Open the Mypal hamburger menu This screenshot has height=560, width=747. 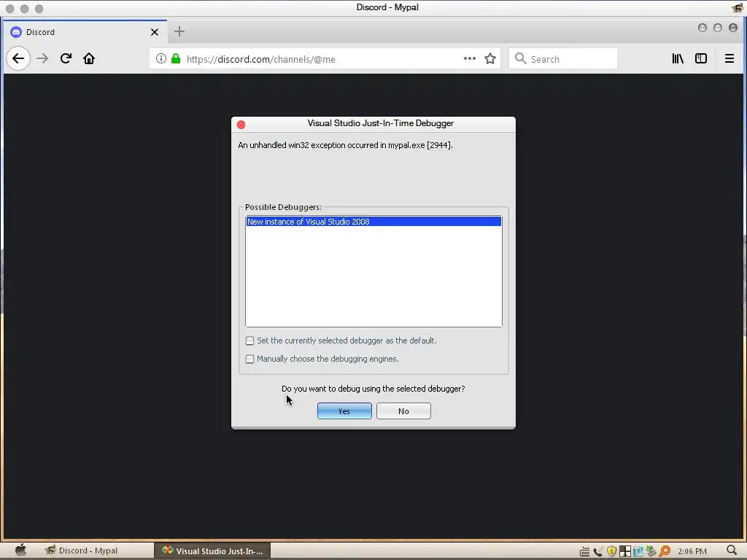[729, 58]
